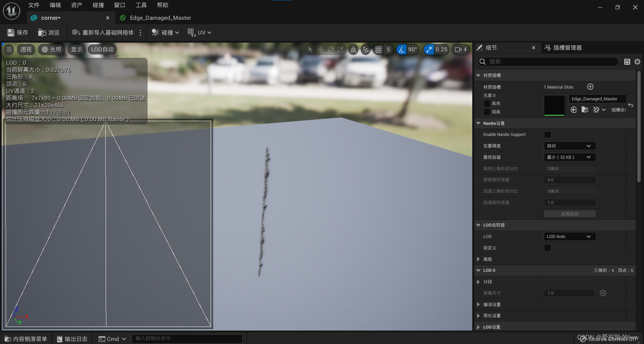Image resolution: width=644 pixels, height=344 pixels.
Task: Open 帮助 help menu
Action: pyautogui.click(x=162, y=5)
